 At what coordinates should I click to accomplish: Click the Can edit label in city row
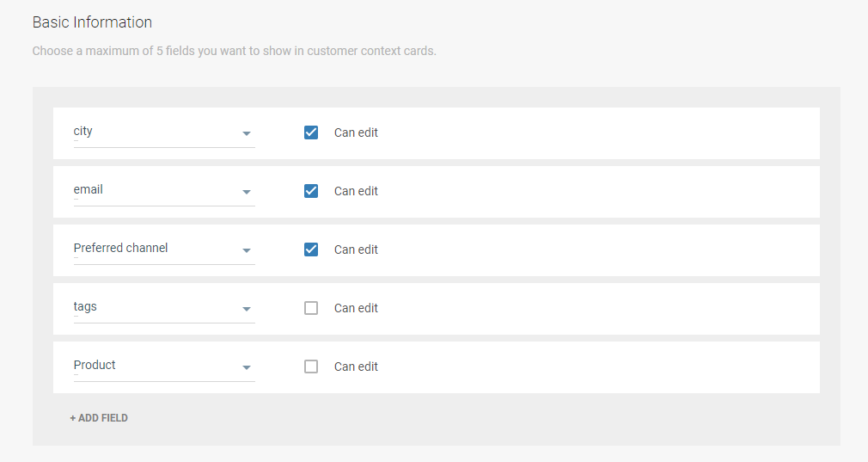click(356, 132)
